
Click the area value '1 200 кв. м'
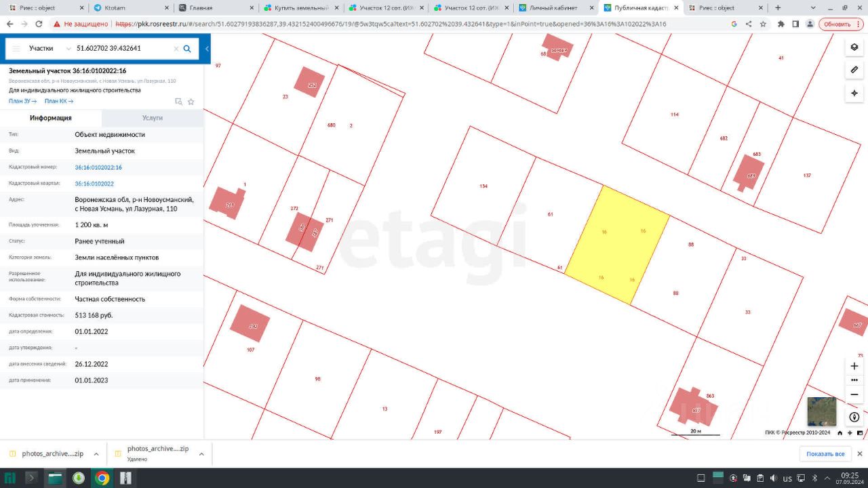pos(92,224)
